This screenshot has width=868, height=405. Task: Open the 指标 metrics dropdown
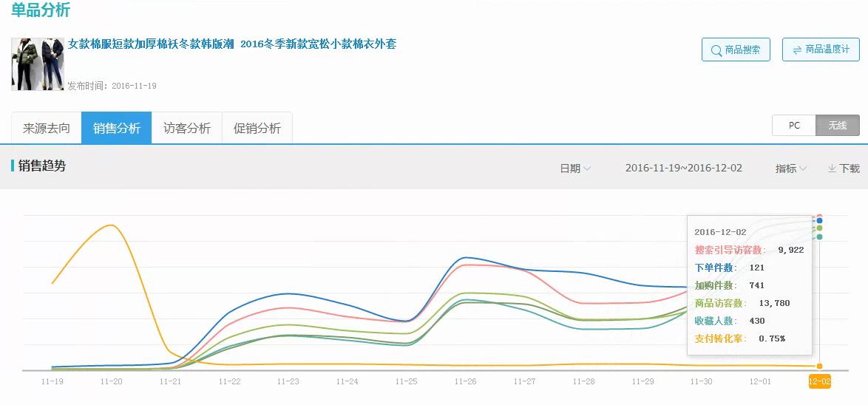pyautogui.click(x=790, y=169)
